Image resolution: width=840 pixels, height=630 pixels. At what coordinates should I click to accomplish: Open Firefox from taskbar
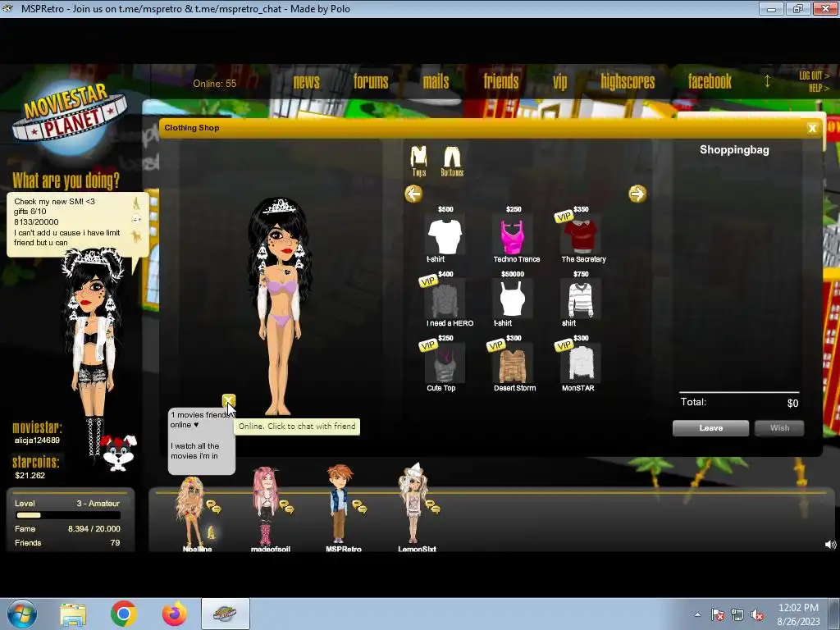(x=174, y=614)
